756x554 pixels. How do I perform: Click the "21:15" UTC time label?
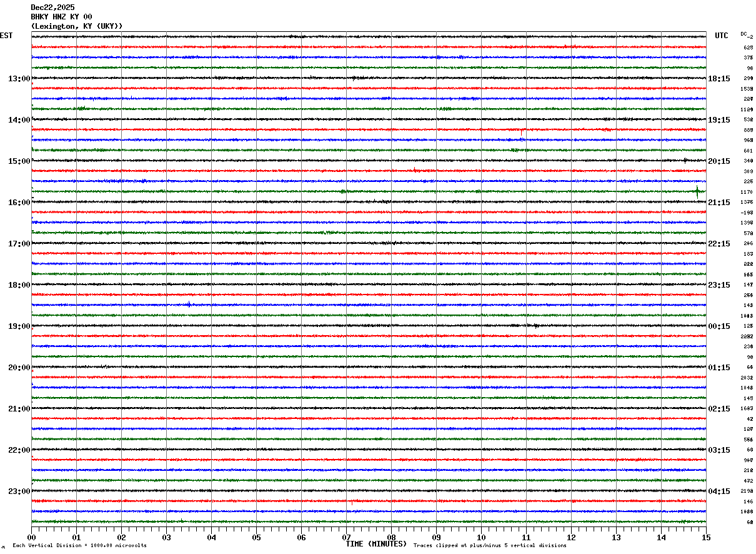coord(719,203)
